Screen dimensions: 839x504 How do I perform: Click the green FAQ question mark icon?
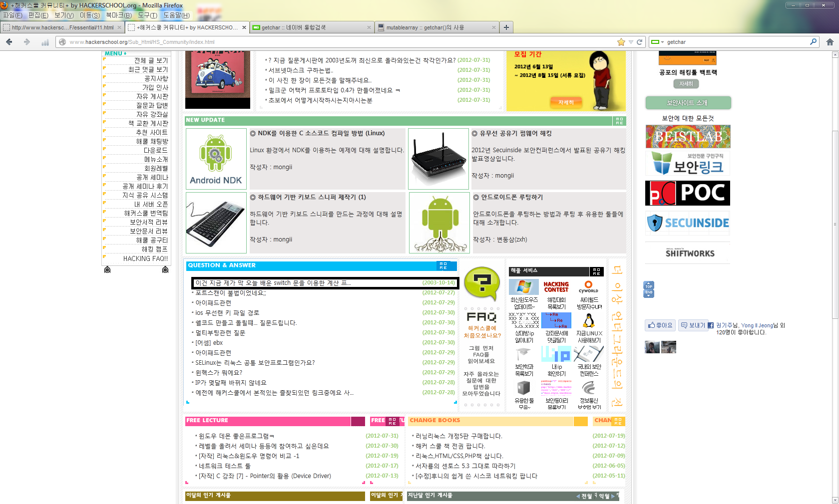(x=481, y=283)
